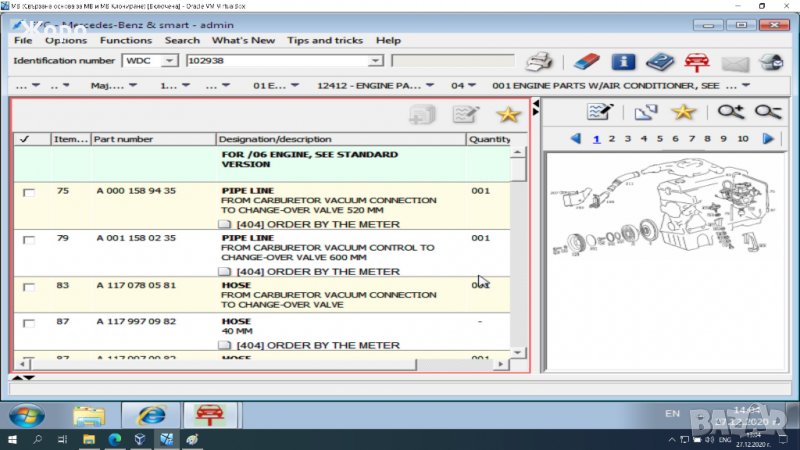
Task: Click the eraser icon to clear input
Action: tap(587, 62)
